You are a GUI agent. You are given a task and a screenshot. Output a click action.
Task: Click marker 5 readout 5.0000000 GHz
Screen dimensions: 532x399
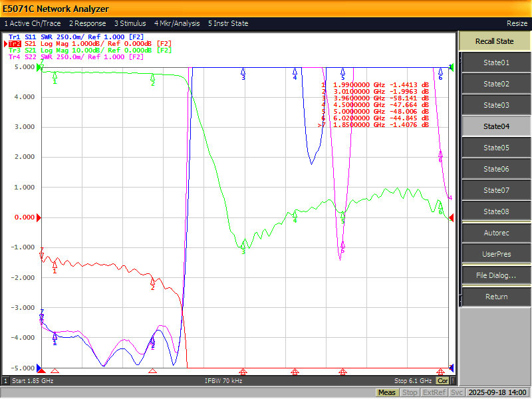(x=375, y=112)
